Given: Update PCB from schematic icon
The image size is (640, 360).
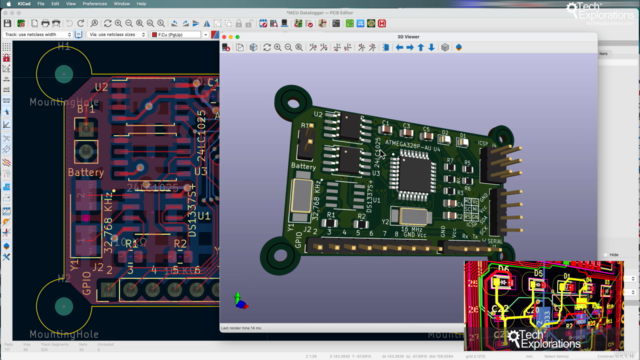Looking at the screenshot, I should (x=298, y=24).
